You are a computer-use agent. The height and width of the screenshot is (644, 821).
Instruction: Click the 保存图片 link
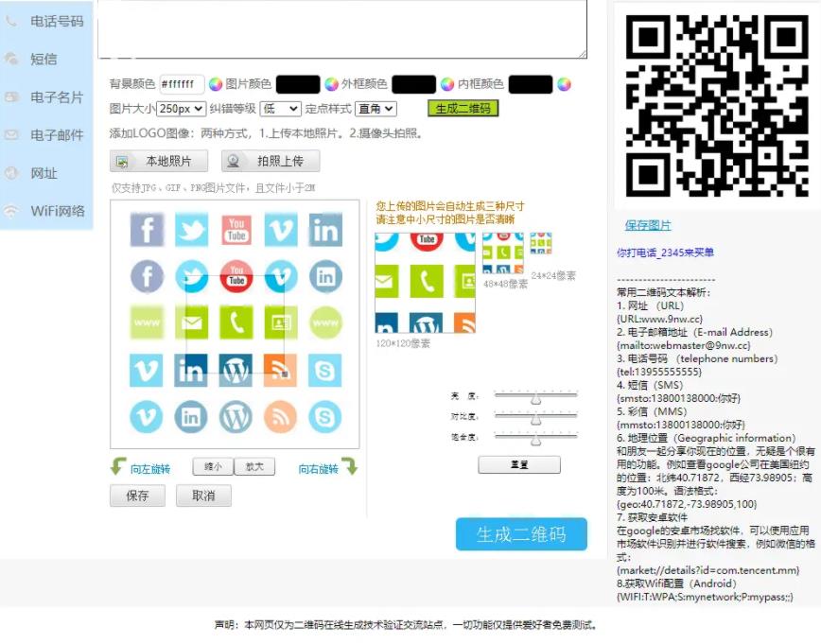(648, 226)
